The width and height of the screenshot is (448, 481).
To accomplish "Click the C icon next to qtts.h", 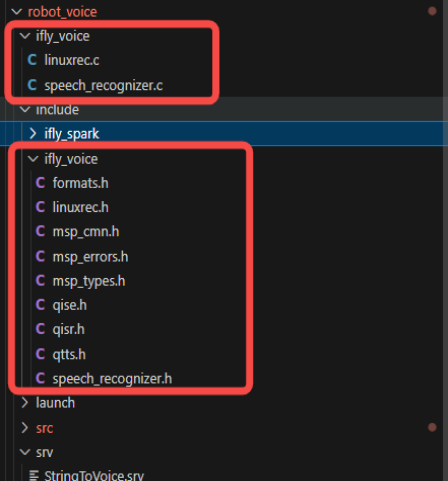I will tap(40, 354).
